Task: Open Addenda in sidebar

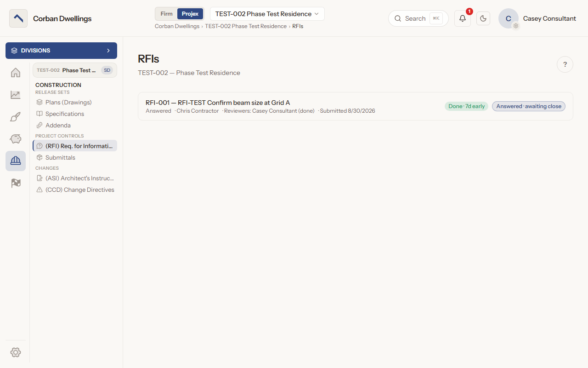Action: click(x=75, y=125)
